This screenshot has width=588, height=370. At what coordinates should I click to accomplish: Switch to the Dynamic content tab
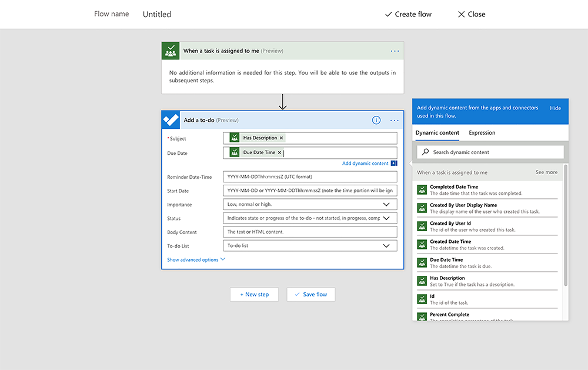(x=437, y=133)
